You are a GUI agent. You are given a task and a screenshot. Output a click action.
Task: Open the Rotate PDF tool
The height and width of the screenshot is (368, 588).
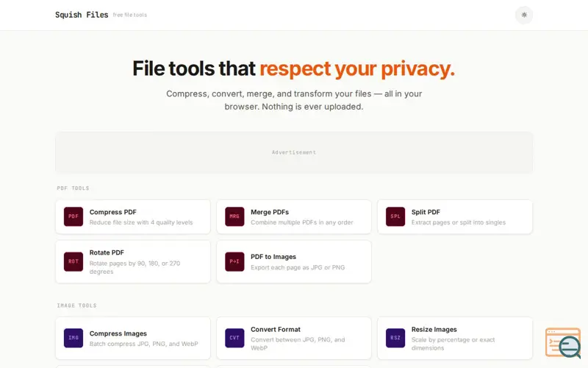(x=133, y=262)
